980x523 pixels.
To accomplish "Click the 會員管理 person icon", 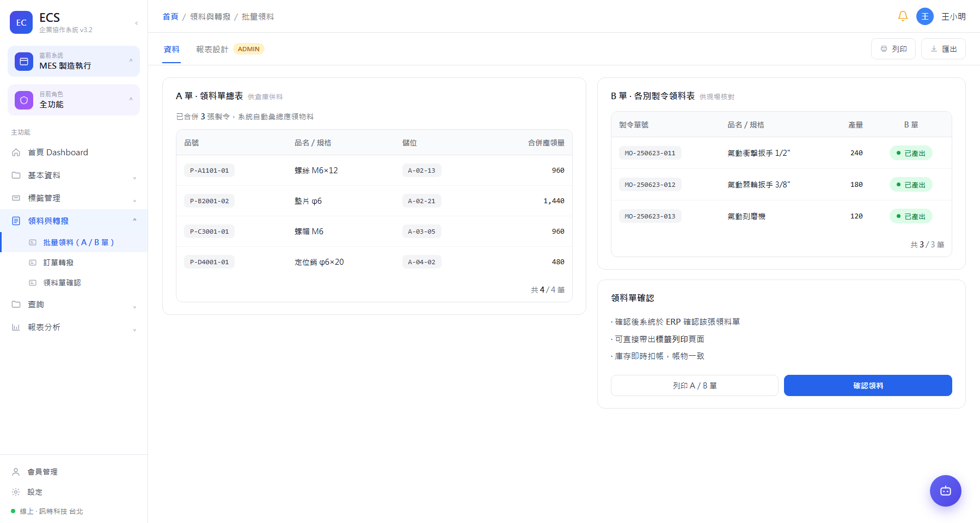I will (16, 472).
